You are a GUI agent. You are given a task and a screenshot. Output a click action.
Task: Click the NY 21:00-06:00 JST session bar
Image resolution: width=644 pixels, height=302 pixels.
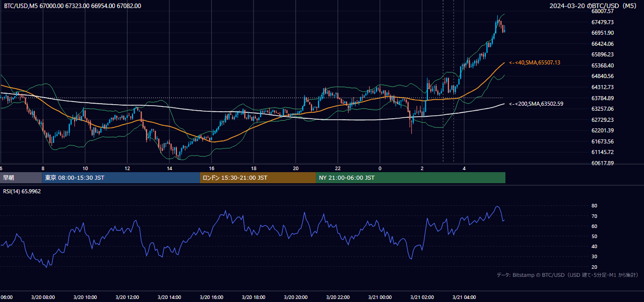tap(411, 178)
